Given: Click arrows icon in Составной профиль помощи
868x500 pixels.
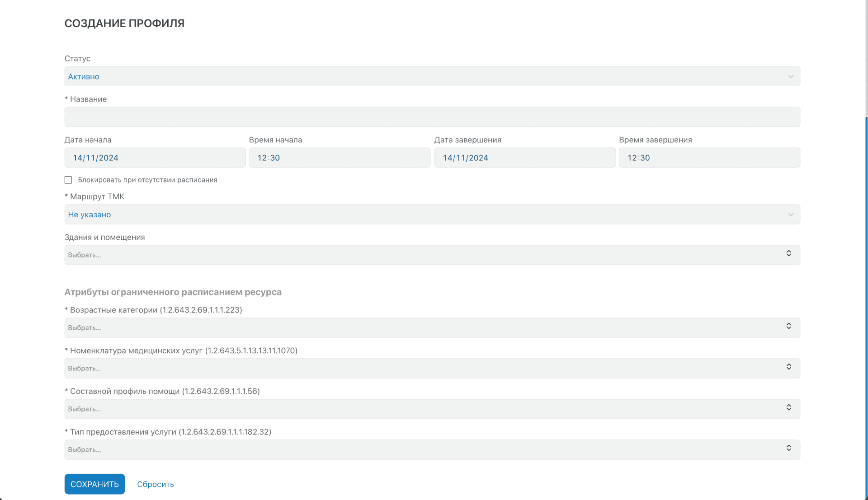Looking at the screenshot, I should coord(788,407).
